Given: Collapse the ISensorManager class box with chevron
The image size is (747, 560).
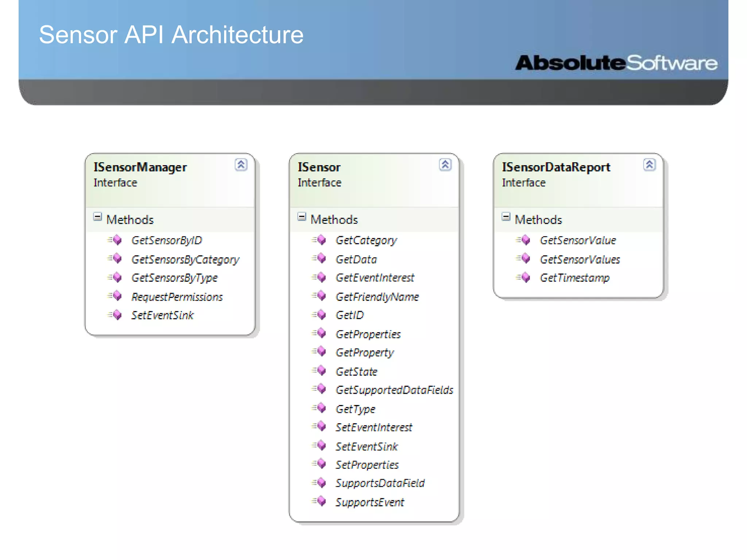Looking at the screenshot, I should click(241, 165).
